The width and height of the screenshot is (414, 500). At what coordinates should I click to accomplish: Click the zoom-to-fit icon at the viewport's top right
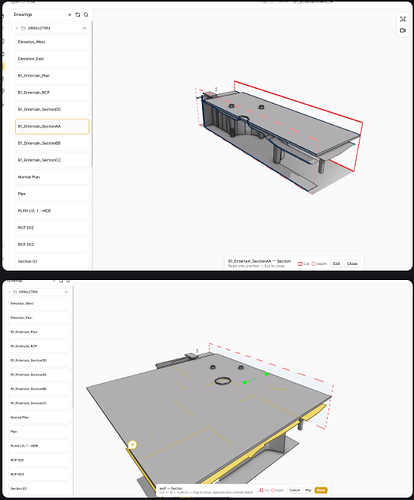click(x=403, y=19)
